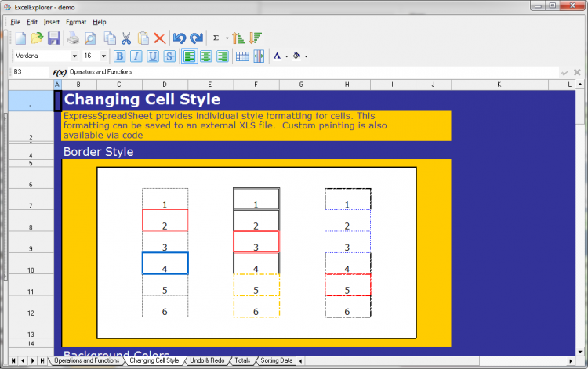This screenshot has width=588, height=369.
Task: Toggle strikethrough formatting
Action: [x=169, y=56]
